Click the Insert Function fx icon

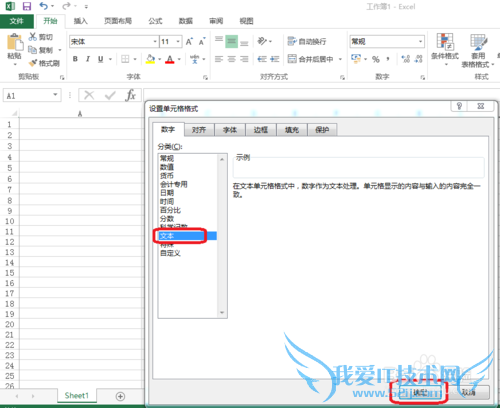pyautogui.click(x=130, y=96)
